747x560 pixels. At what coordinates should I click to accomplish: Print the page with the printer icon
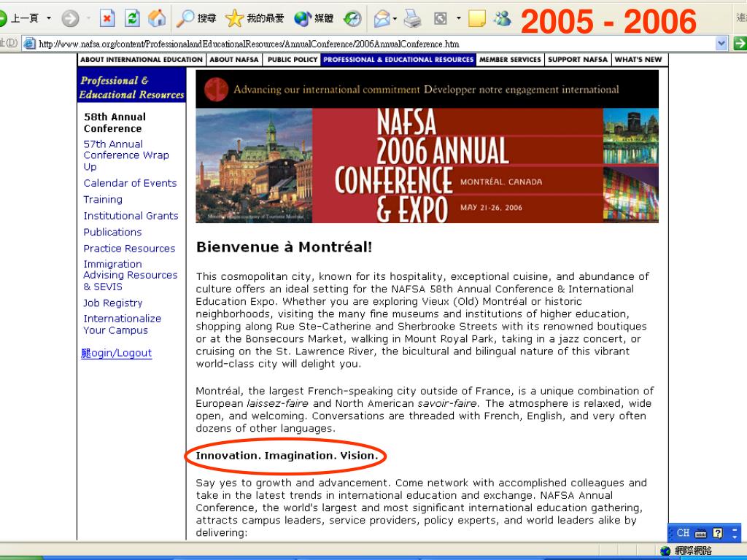[x=413, y=18]
